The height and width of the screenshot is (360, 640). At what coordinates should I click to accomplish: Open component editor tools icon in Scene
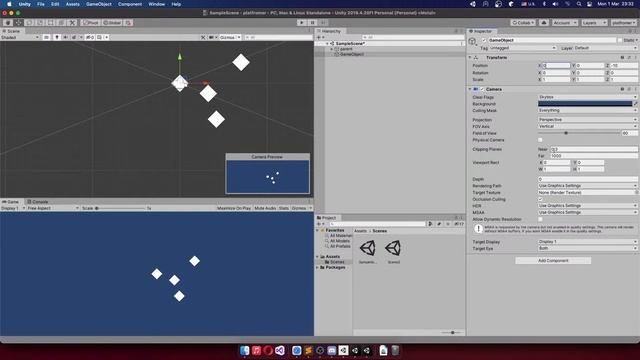click(x=203, y=37)
